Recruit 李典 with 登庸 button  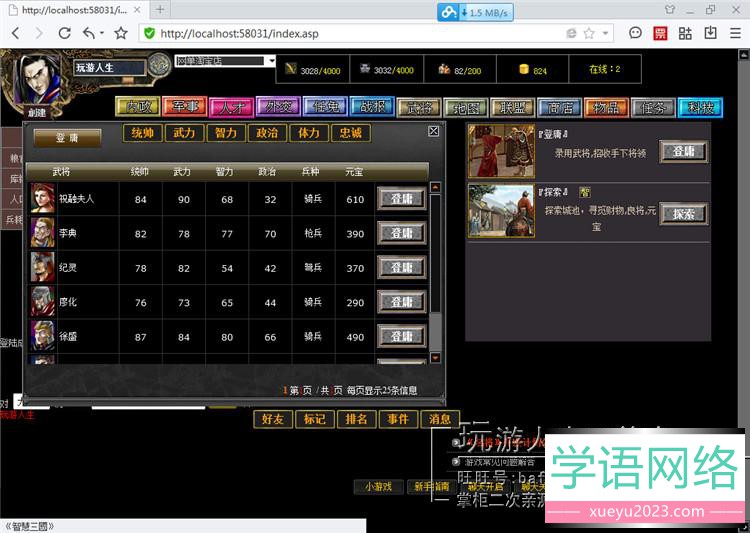(x=401, y=234)
